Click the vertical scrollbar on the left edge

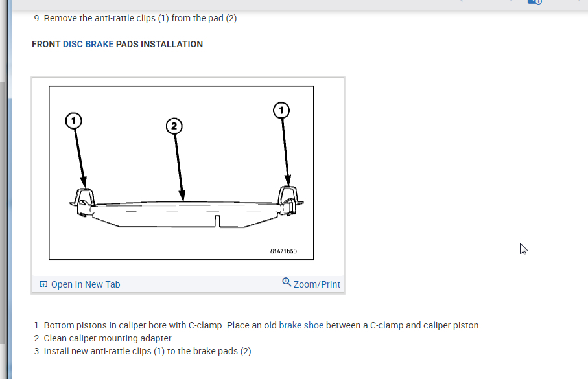pos(3,212)
